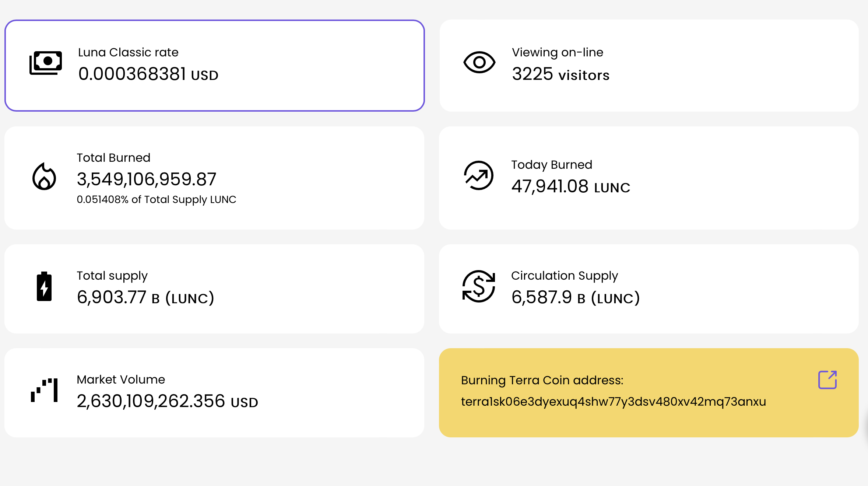Click the trending-up icon for Today Burned
Screen dimensions: 868x486
tap(478, 175)
